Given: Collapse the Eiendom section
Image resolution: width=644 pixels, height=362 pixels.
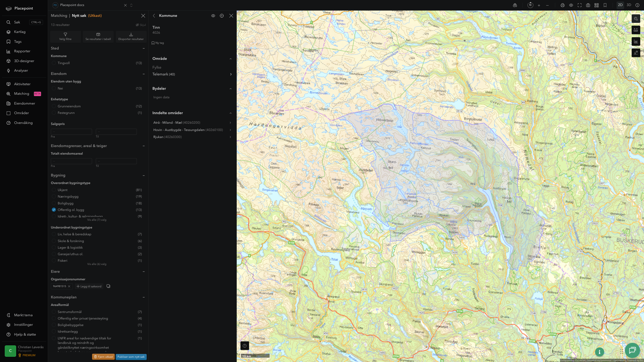Looking at the screenshot, I should (144, 74).
